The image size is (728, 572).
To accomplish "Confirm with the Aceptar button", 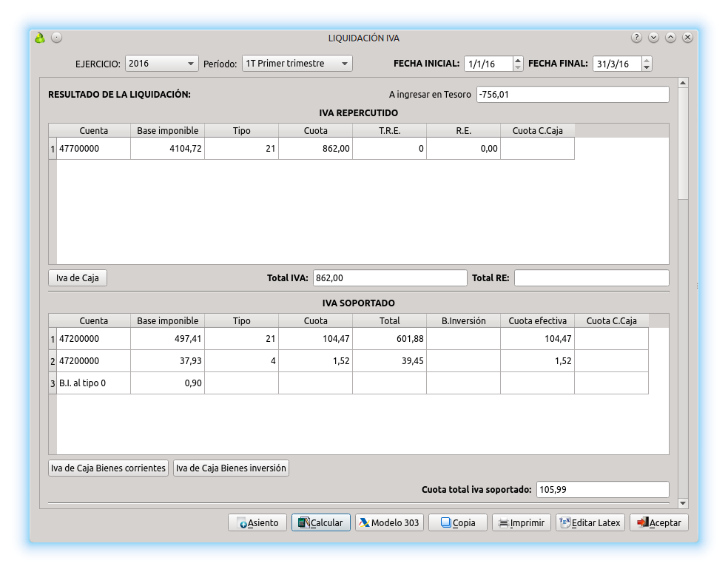I will (x=658, y=522).
